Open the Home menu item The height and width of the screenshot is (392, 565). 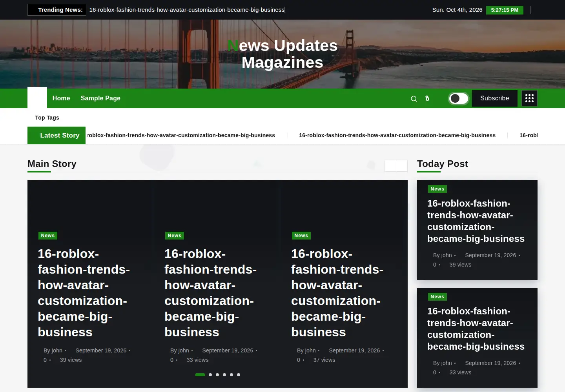click(61, 98)
